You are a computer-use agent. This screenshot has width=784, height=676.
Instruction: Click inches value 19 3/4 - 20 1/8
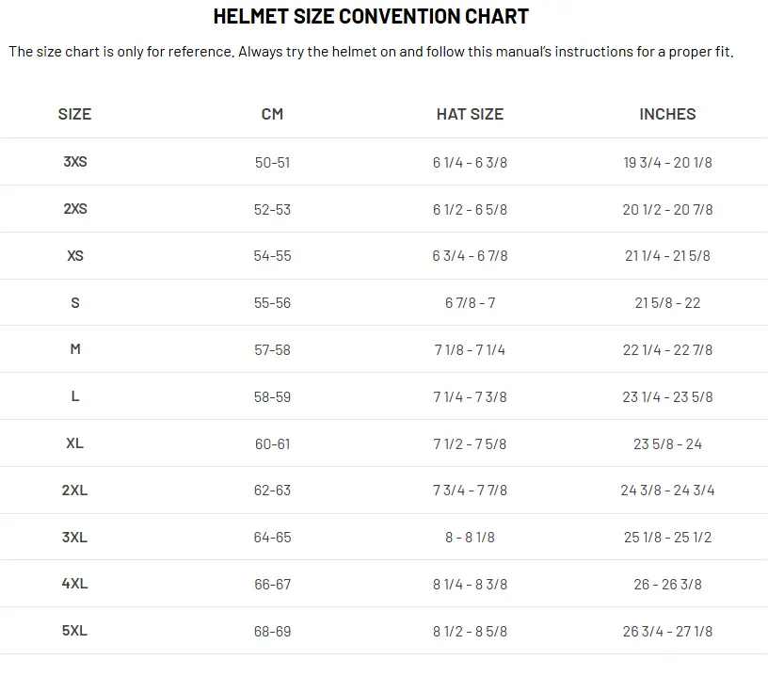coord(667,163)
